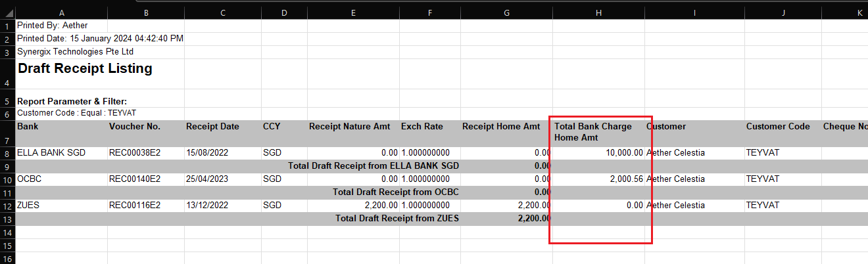Select the column E header
Image resolution: width=868 pixels, height=264 pixels.
point(353,12)
